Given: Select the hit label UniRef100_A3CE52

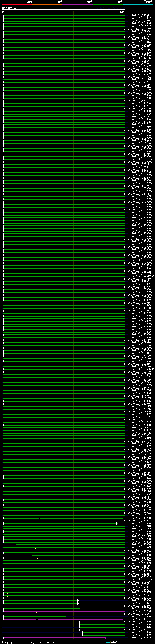Looking at the screenshot, I should [139, 48].
